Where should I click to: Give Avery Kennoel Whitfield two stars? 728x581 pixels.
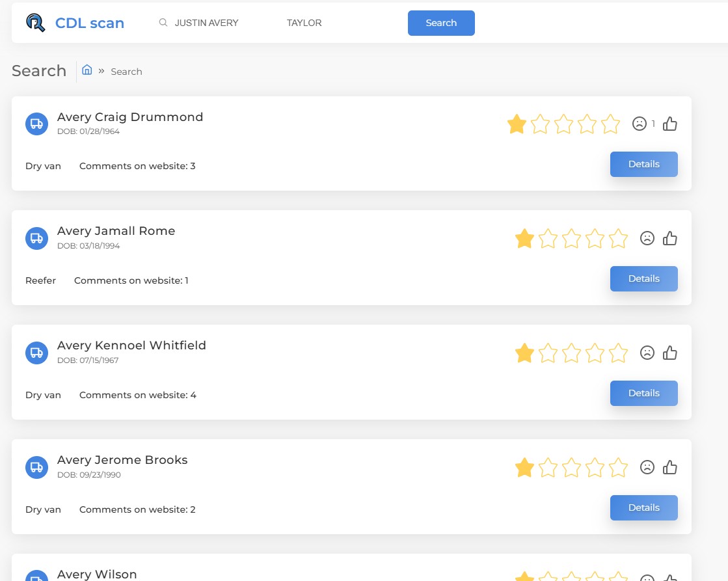pyautogui.click(x=548, y=353)
